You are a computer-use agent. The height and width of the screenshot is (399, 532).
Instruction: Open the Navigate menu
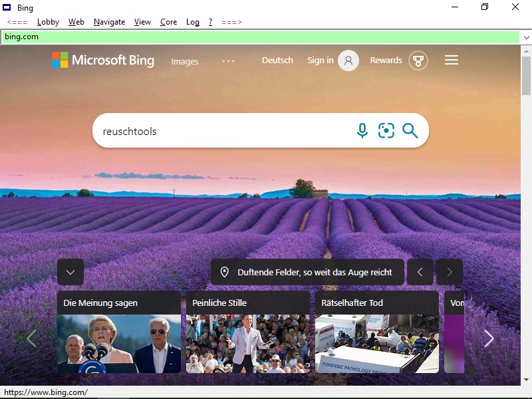[109, 22]
